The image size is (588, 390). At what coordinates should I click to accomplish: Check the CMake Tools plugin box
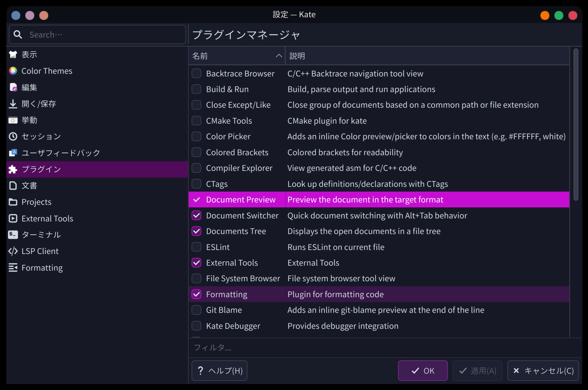coord(197,121)
